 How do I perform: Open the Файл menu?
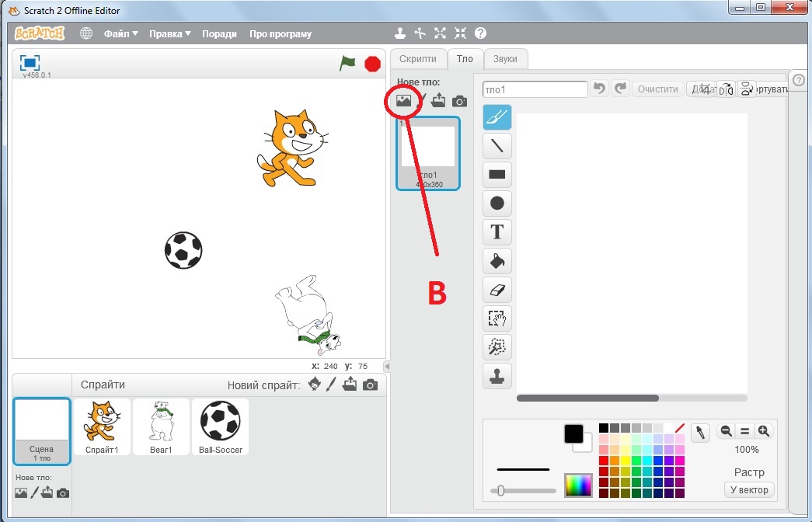(120, 33)
